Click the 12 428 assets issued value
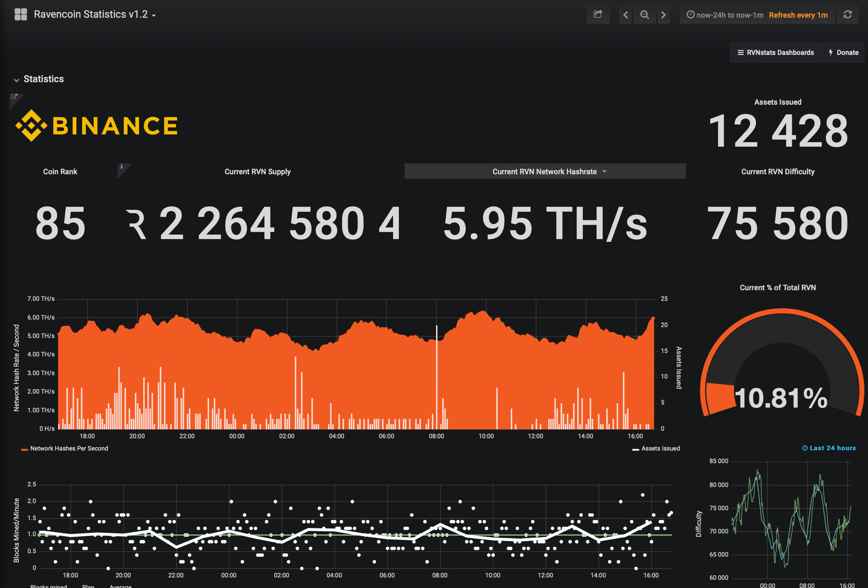868x588 pixels. tap(778, 131)
